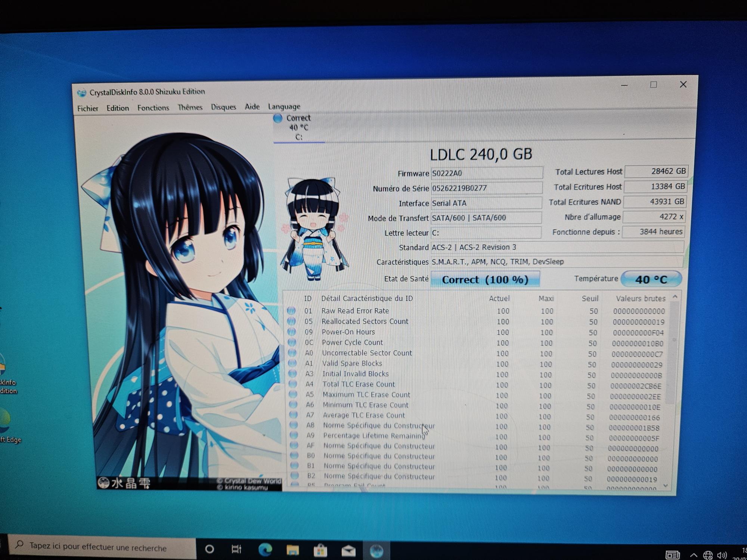747x560 pixels.
Task: Click the Correct (100 %) health status button
Action: (x=485, y=280)
